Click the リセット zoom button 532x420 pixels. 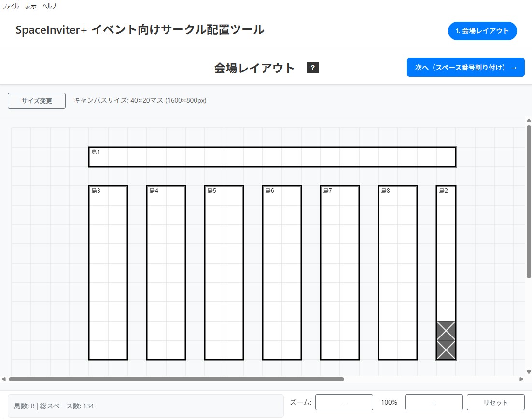[x=495, y=402]
